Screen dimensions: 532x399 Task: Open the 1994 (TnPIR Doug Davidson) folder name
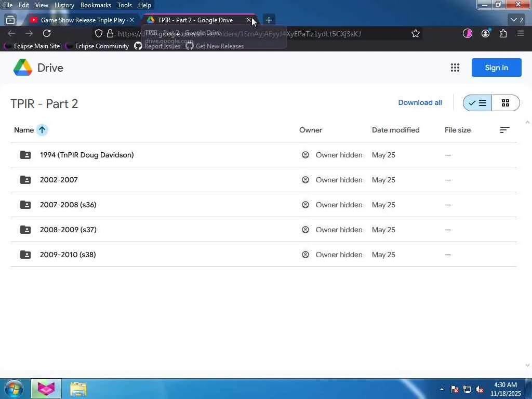[87, 155]
